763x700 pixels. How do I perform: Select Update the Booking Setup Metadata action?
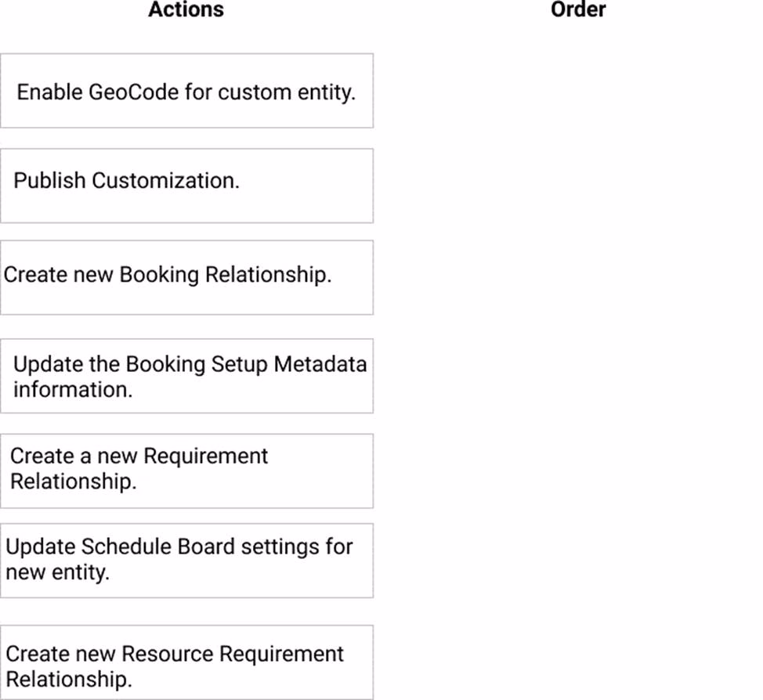(186, 376)
